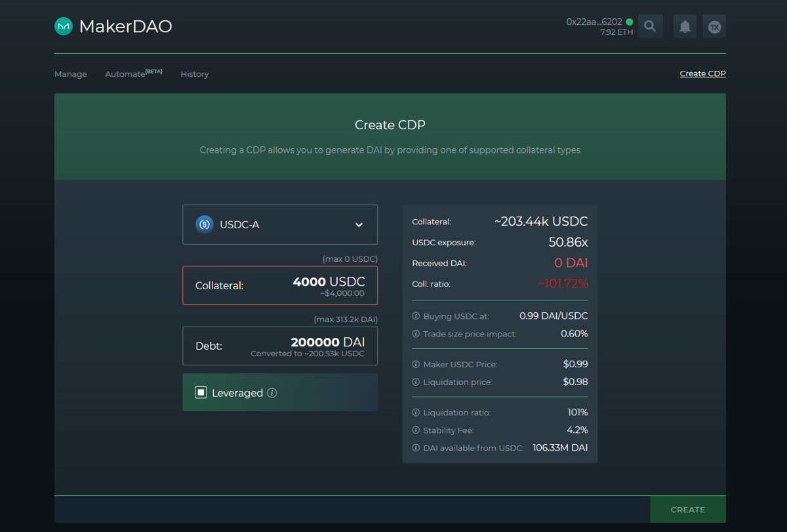Open the Manage tab
The width and height of the screenshot is (787, 532).
[71, 74]
